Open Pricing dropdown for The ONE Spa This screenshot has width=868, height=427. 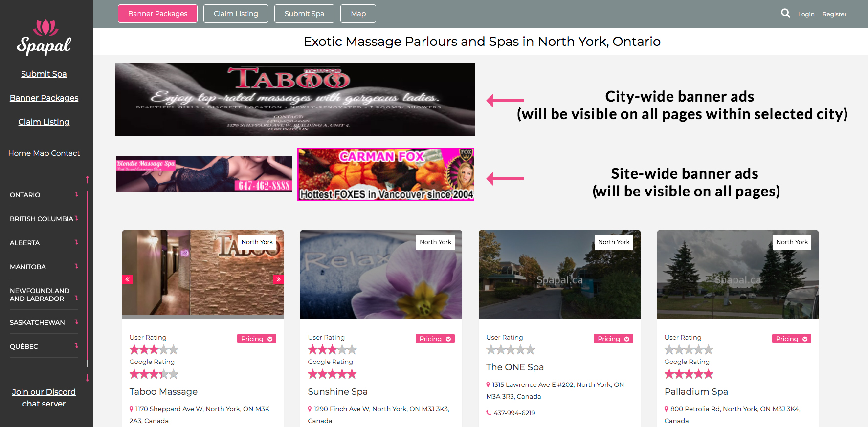[613, 339]
